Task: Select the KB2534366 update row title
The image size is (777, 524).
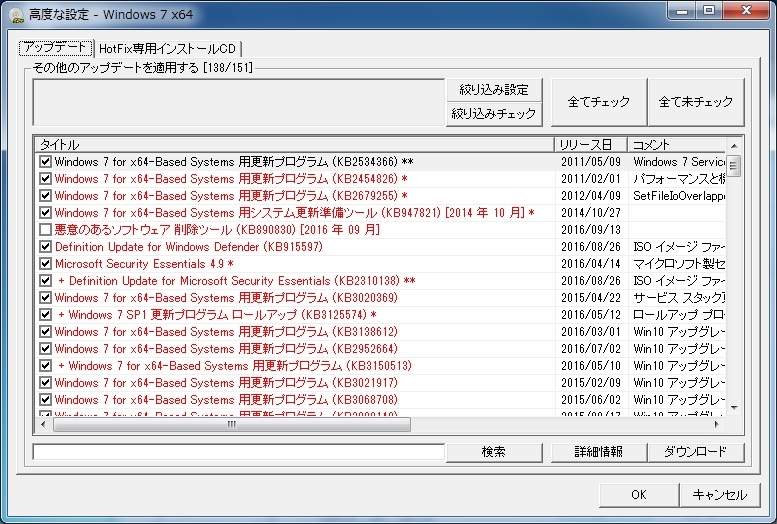Action: click(x=234, y=162)
